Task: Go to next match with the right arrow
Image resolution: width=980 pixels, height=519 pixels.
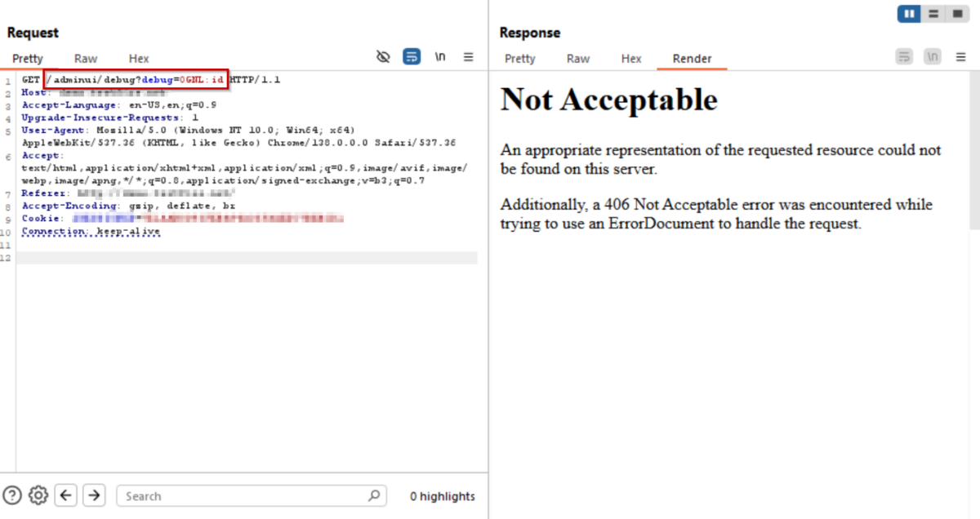Action: point(94,495)
